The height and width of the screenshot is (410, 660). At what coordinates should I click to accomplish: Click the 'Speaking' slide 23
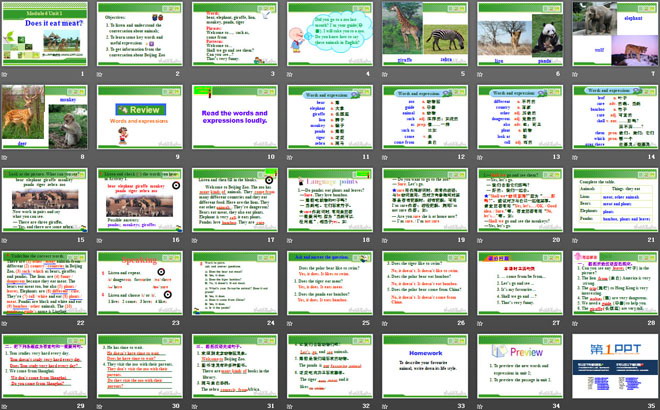click(139, 281)
